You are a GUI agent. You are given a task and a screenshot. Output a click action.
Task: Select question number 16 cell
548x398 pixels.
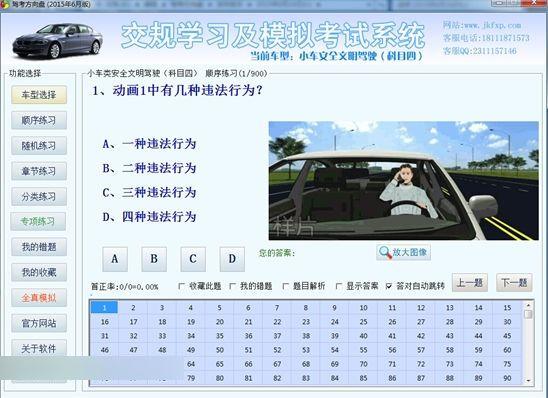[104, 321]
